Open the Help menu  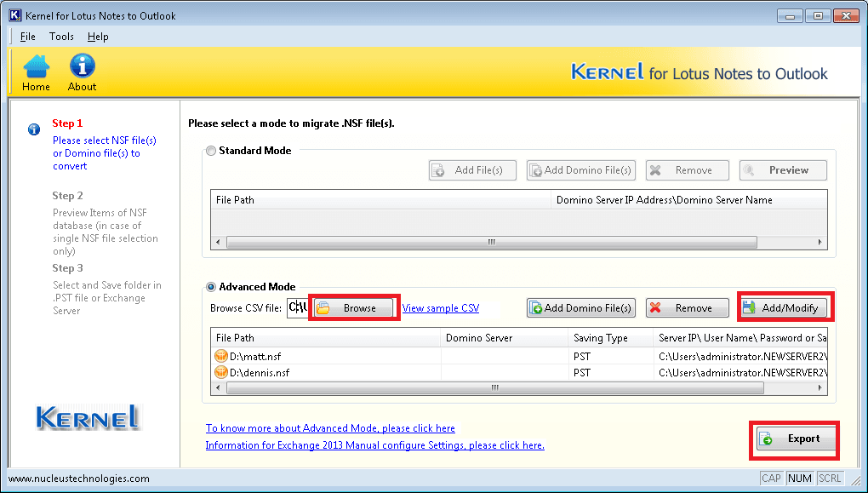[x=98, y=37]
